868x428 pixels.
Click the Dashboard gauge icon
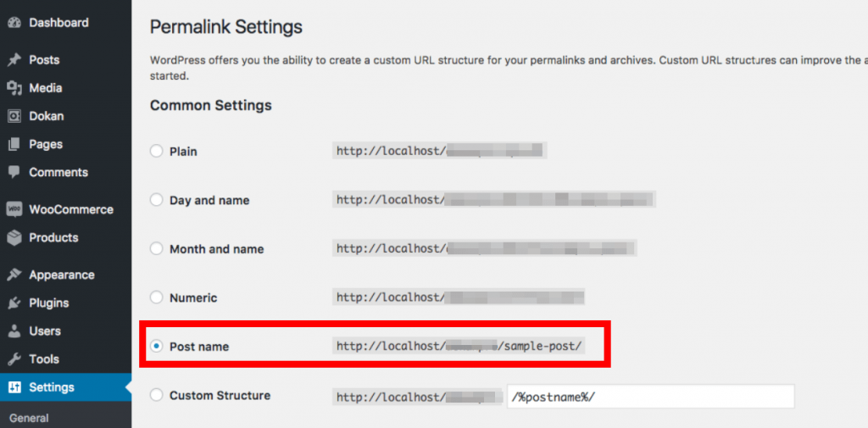(x=14, y=23)
